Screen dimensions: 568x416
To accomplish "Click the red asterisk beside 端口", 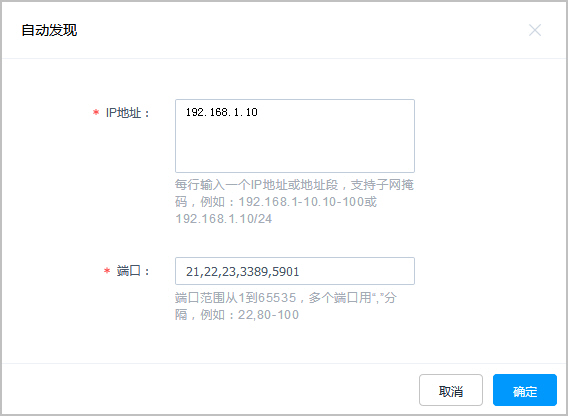I will 107,271.
